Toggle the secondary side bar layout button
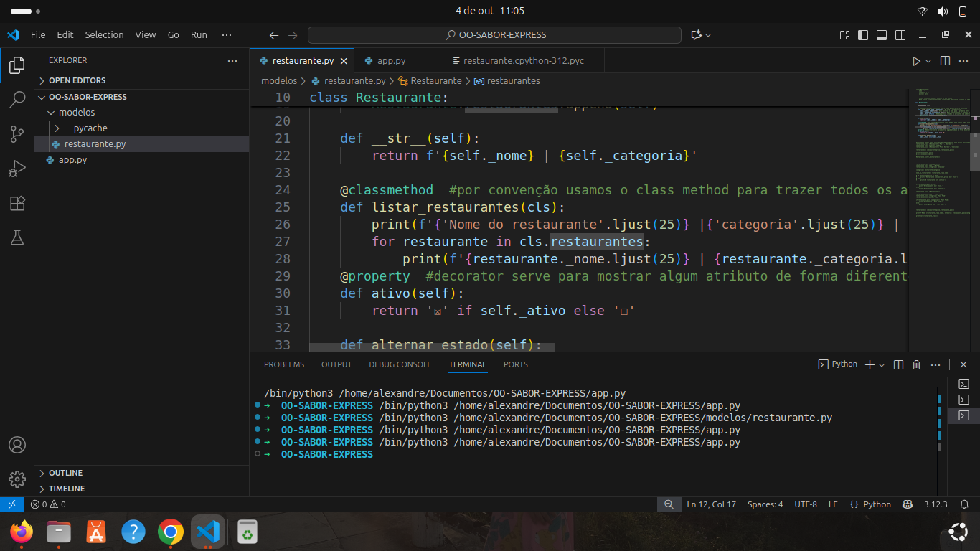 click(x=900, y=34)
